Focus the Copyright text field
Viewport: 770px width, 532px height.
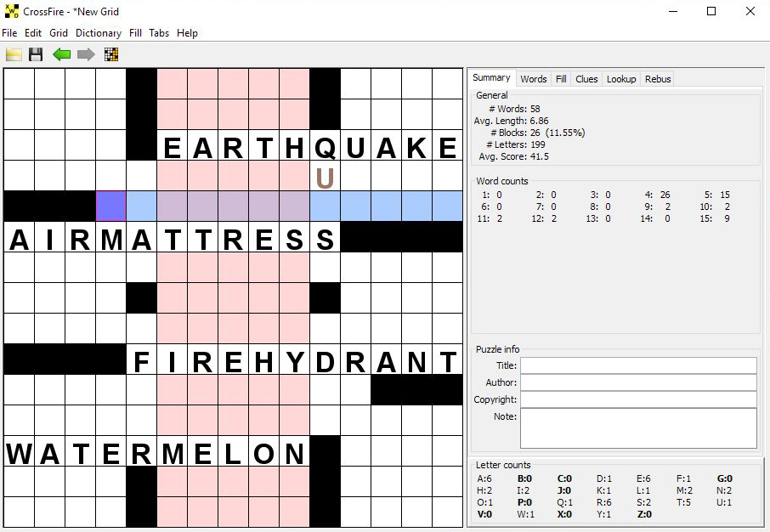637,399
